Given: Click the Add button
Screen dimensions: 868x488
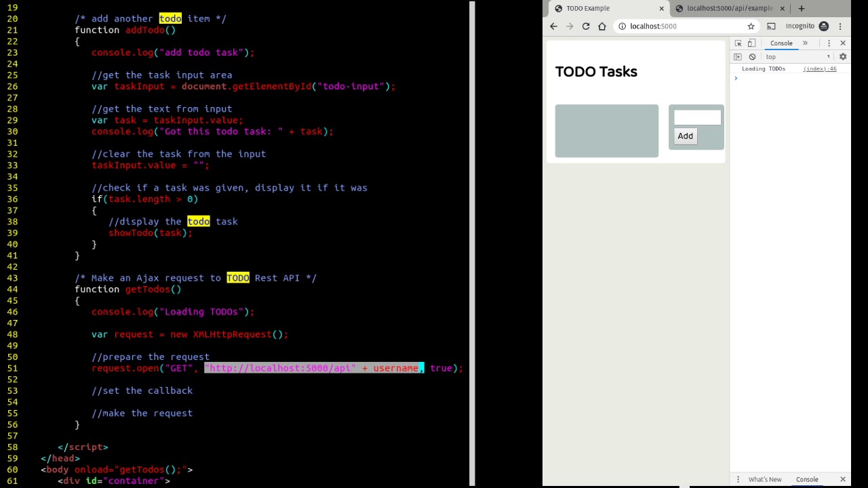Looking at the screenshot, I should pos(685,136).
